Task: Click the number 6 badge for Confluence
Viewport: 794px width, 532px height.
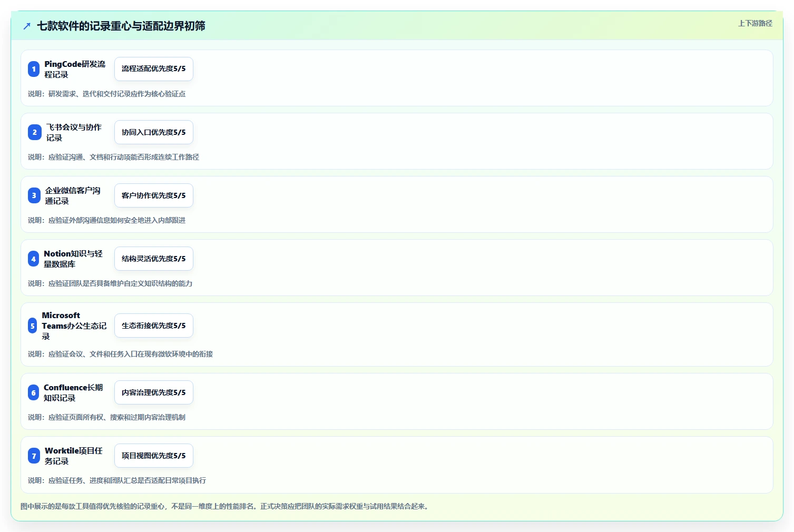Action: [34, 392]
